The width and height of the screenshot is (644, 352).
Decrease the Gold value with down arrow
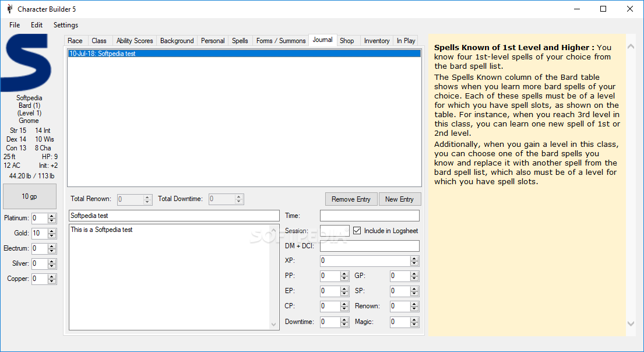pyautogui.click(x=52, y=236)
